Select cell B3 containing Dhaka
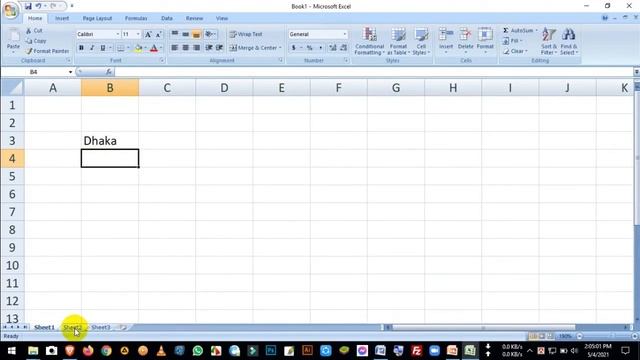 110,141
